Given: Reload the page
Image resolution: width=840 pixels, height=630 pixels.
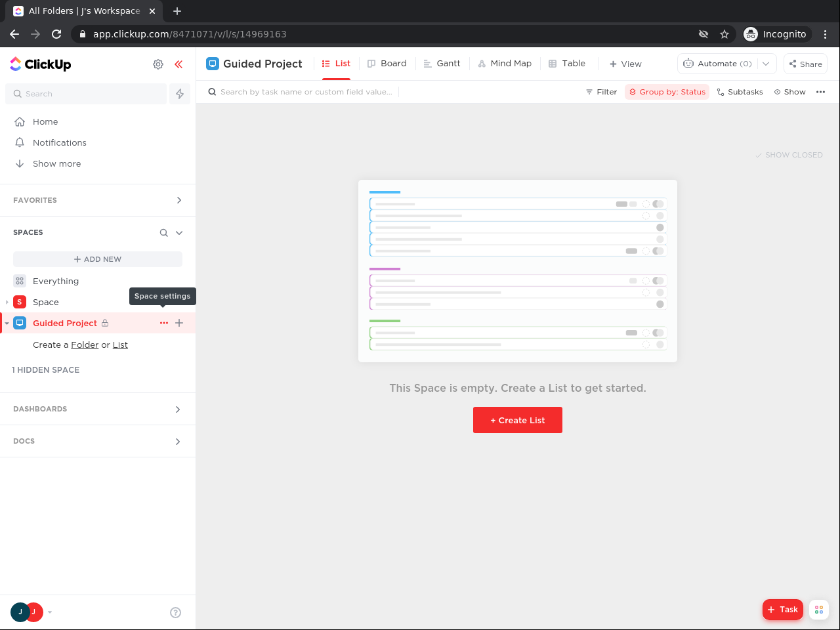Looking at the screenshot, I should 56,34.
